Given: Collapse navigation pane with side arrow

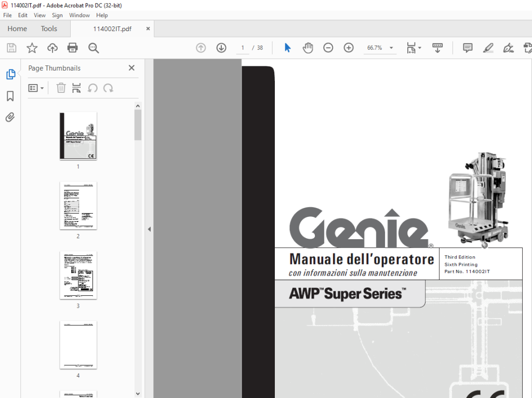Looking at the screenshot, I should click(x=149, y=229).
